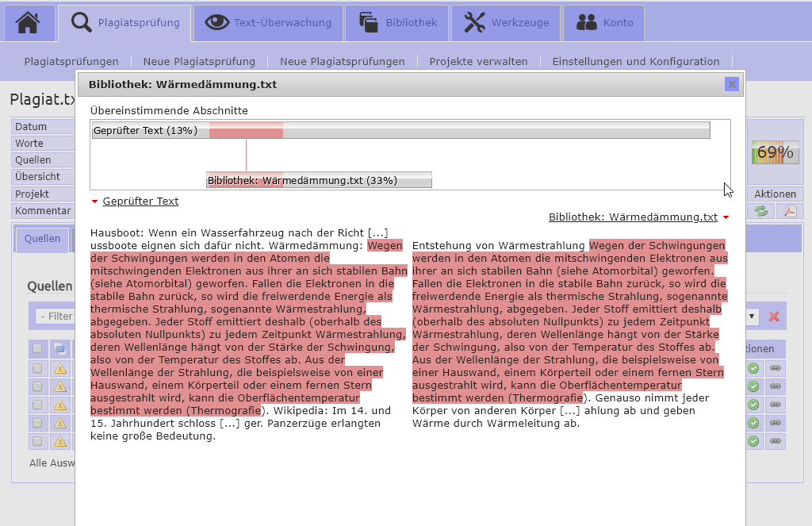
Task: Collapse the Bibliothek: Wärmedämmung.txt red arrow
Action: [x=726, y=217]
